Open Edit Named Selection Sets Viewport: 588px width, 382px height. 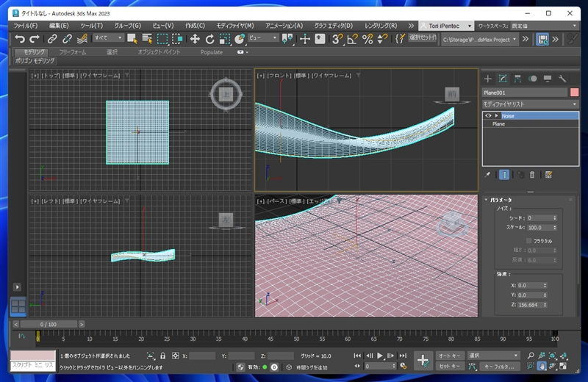point(400,39)
